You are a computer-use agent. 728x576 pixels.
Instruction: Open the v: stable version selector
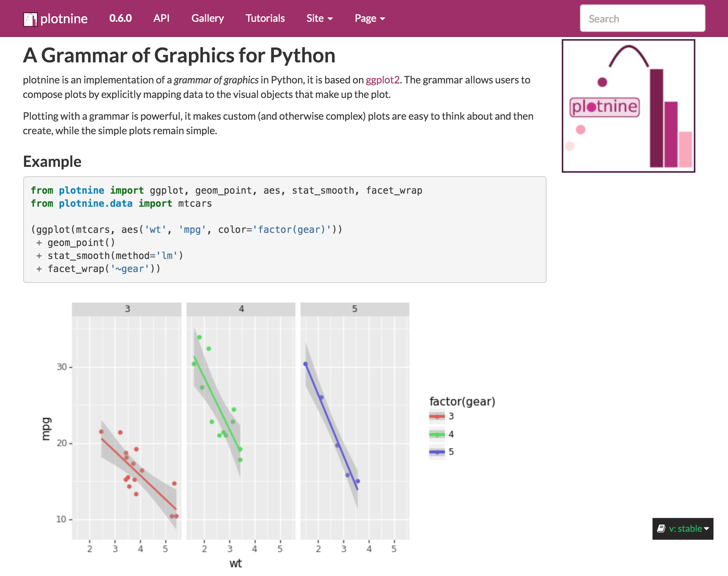(x=686, y=528)
